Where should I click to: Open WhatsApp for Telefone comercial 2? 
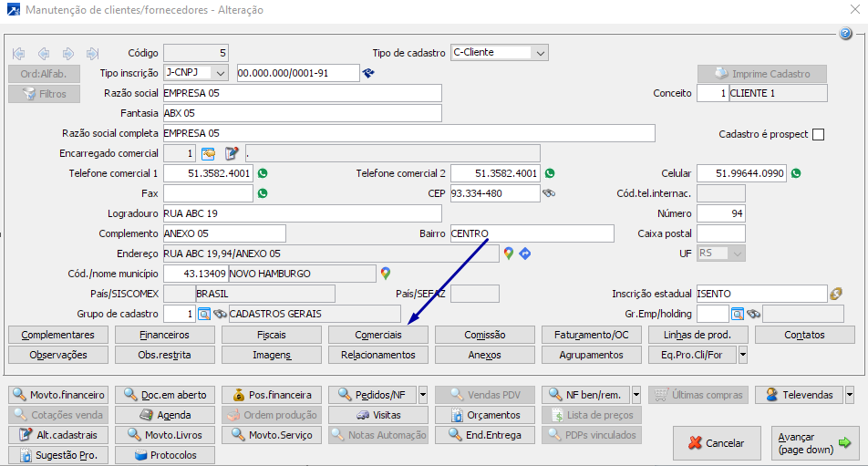(x=550, y=173)
